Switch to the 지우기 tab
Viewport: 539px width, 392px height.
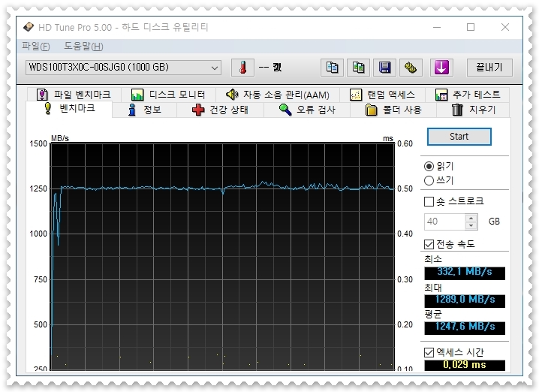coord(473,110)
